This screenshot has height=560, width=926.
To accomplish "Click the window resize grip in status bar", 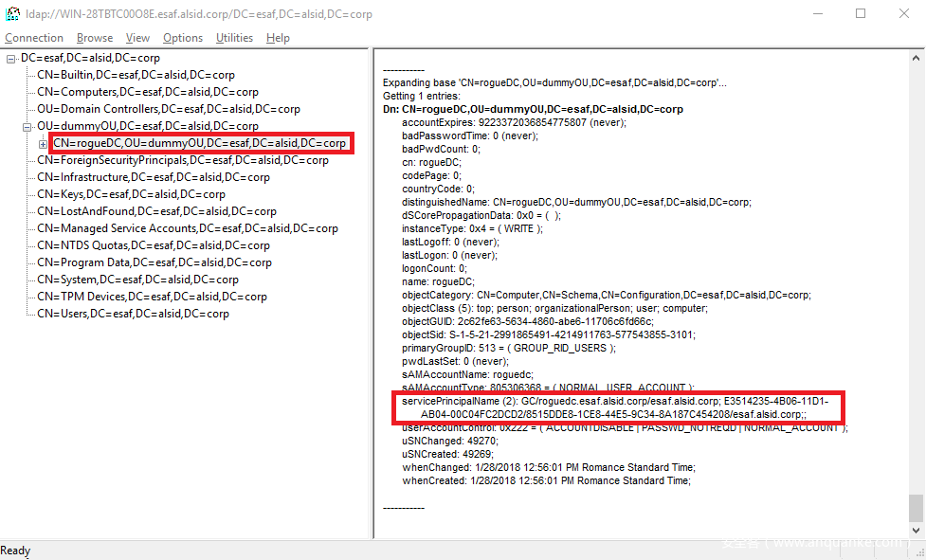I will tap(920, 553).
